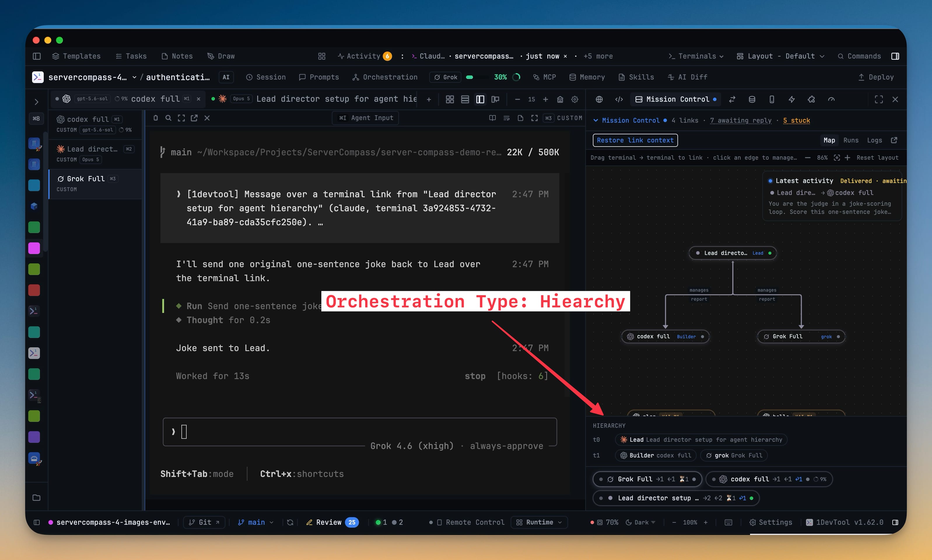932x560 pixels.
Task: Click the Grok usage progress bar
Action: 477,78
